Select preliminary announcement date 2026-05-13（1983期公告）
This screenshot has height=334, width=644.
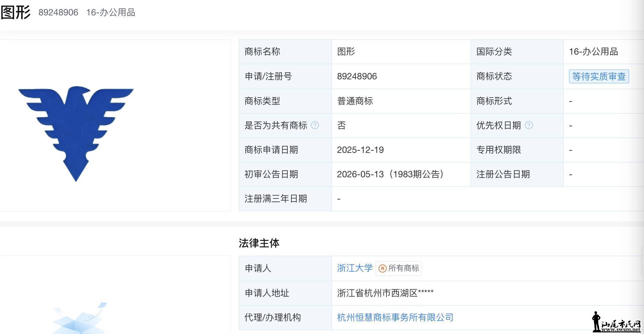(x=390, y=174)
